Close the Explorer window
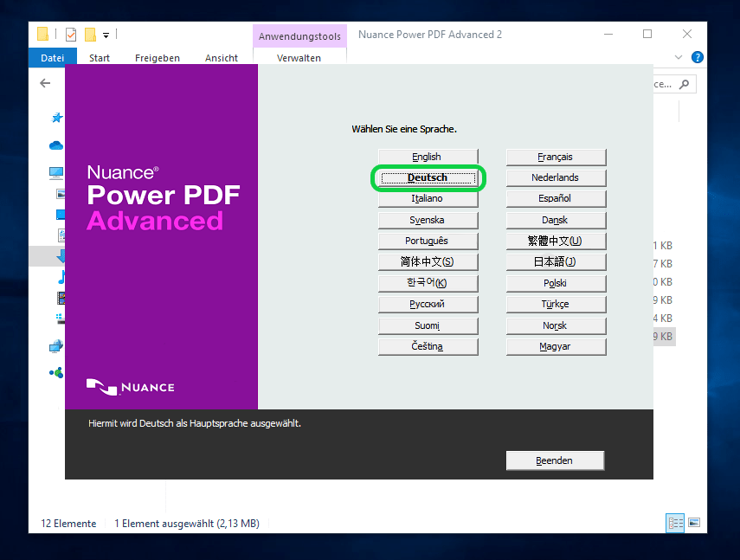Screen dimensions: 740x560 [687, 34]
